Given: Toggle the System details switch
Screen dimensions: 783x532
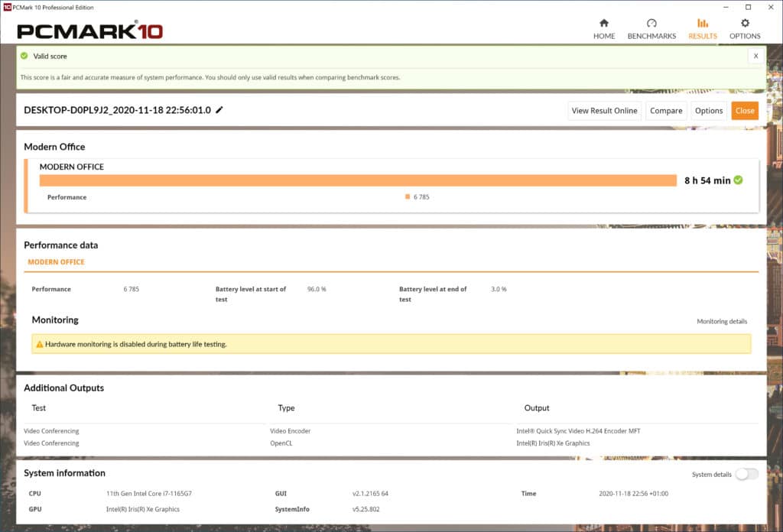Looking at the screenshot, I should 747,474.
